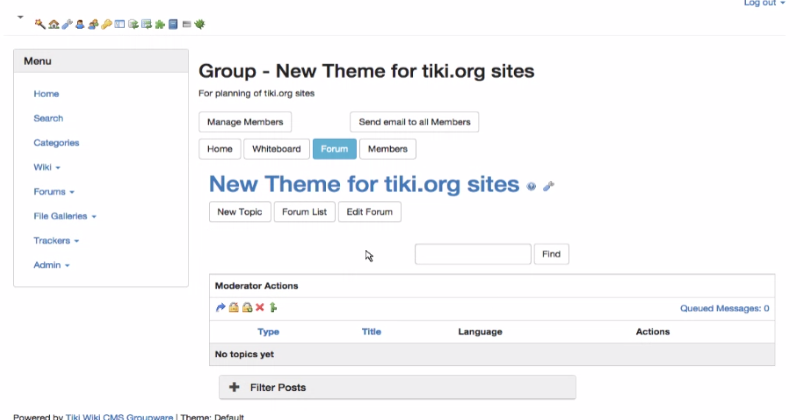Click the grey document with green arrow icon

click(x=133, y=24)
